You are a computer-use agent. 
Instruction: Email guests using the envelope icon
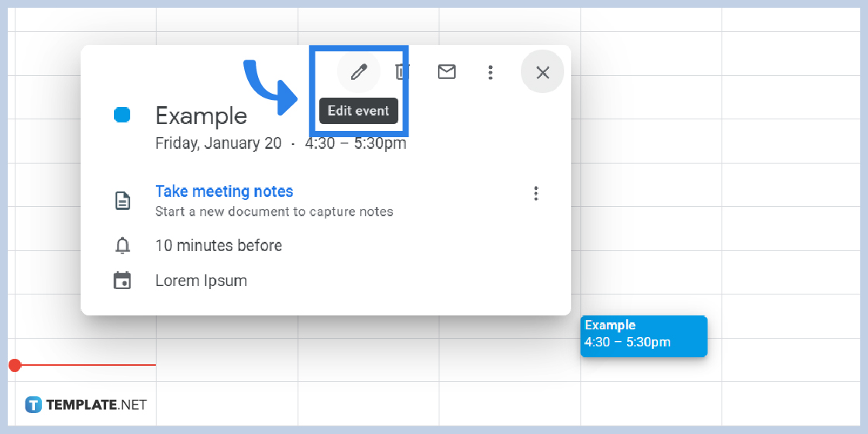pyautogui.click(x=446, y=72)
